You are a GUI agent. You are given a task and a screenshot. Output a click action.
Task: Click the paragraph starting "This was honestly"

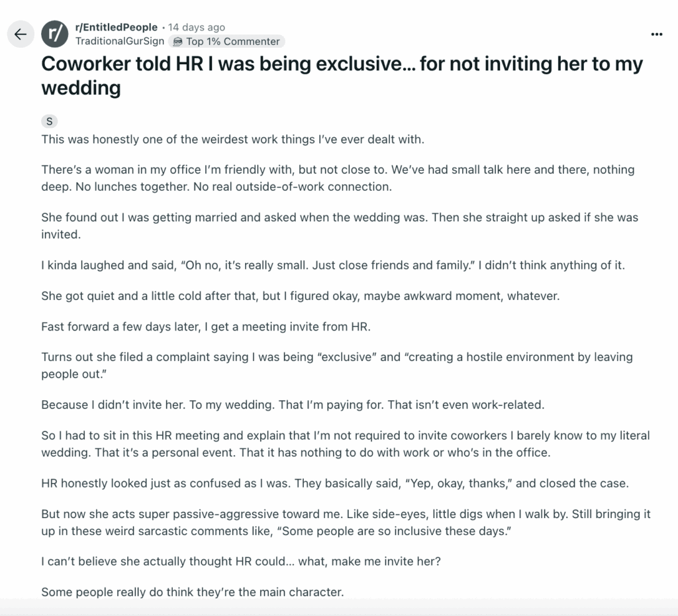tap(232, 139)
